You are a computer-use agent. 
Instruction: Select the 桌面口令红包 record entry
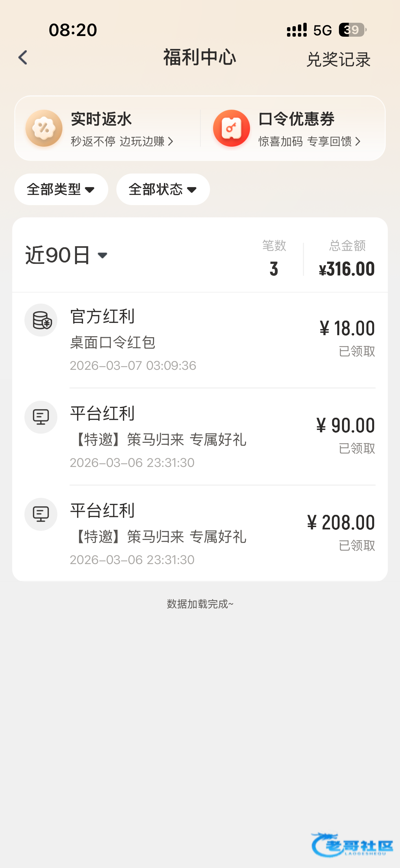click(113, 342)
